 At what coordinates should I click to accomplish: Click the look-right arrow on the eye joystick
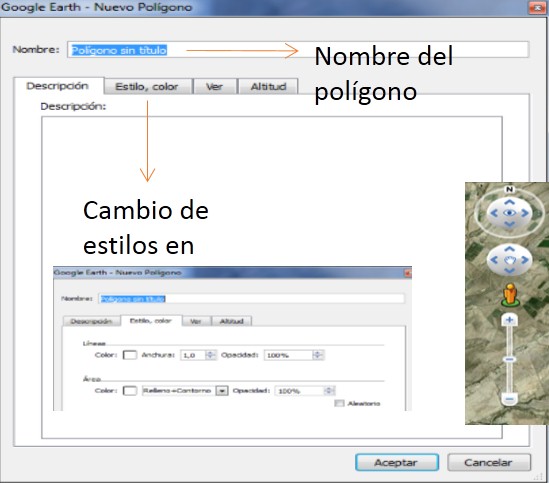pos(524,213)
